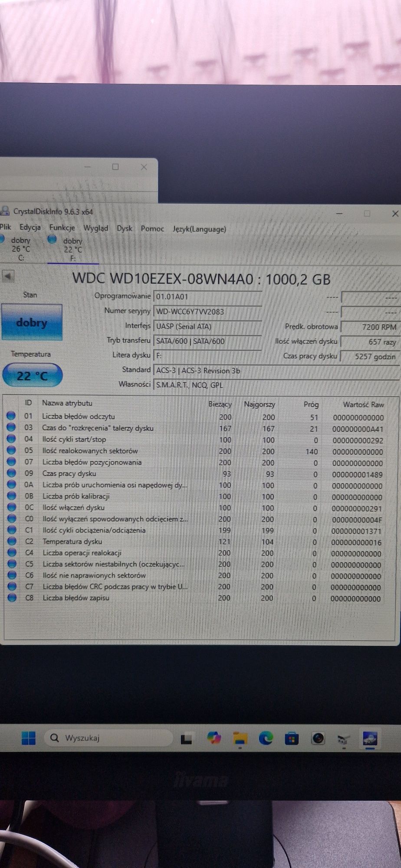401x868 pixels.
Task: Click status orb for attribute C5 sektorów niestabilnych
Action: click(12, 564)
